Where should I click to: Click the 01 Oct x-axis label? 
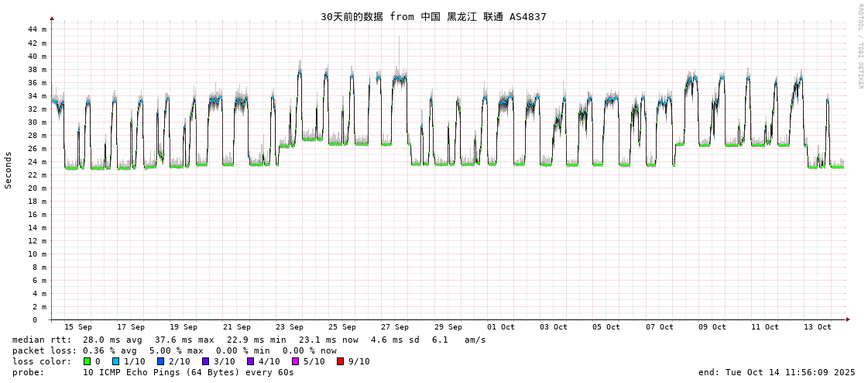pyautogui.click(x=501, y=327)
